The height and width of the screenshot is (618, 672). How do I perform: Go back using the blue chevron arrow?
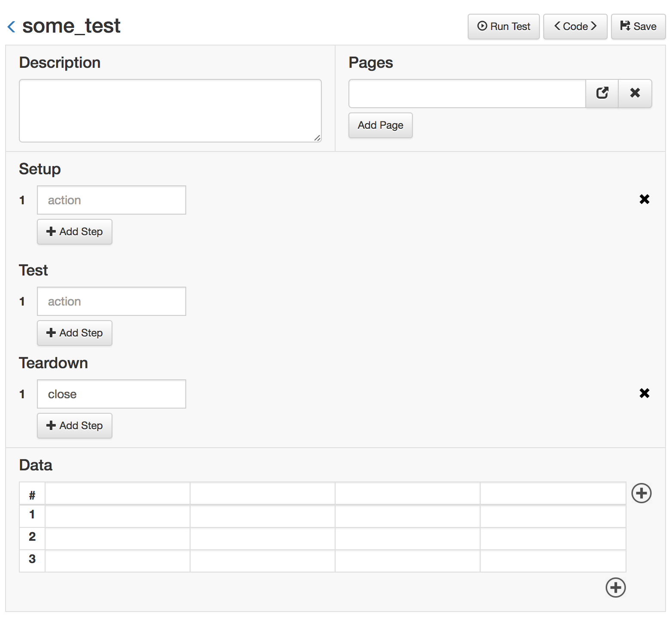12,27
